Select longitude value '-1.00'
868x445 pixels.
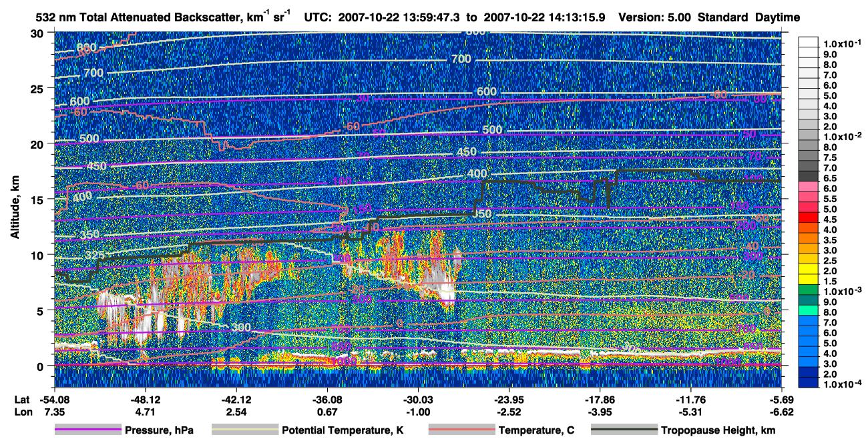[x=418, y=412]
